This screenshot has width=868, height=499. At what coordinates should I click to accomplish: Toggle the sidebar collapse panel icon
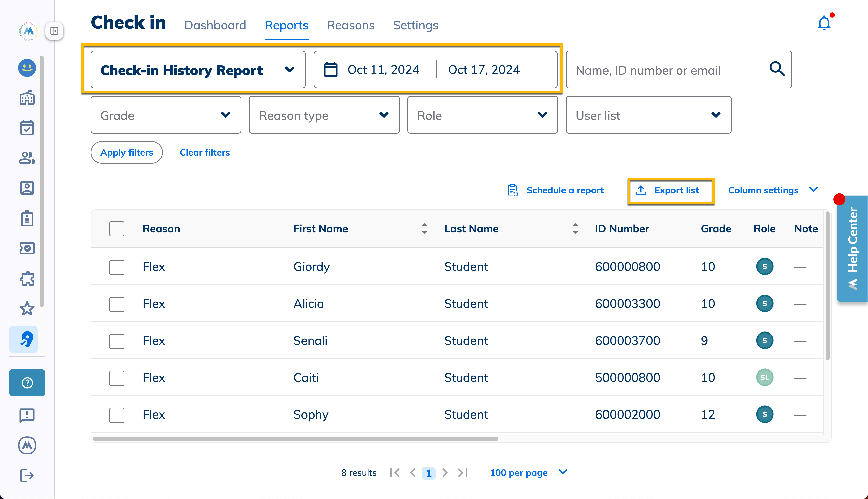54,31
